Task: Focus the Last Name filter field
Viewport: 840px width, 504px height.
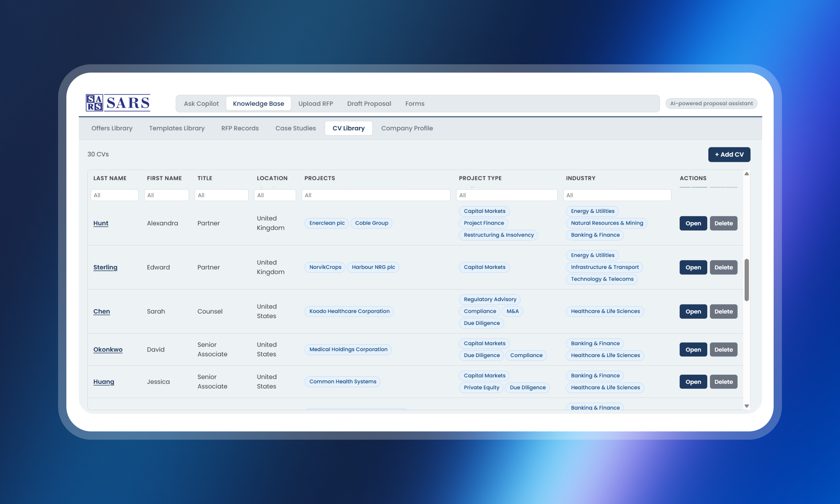Action: coord(114,195)
